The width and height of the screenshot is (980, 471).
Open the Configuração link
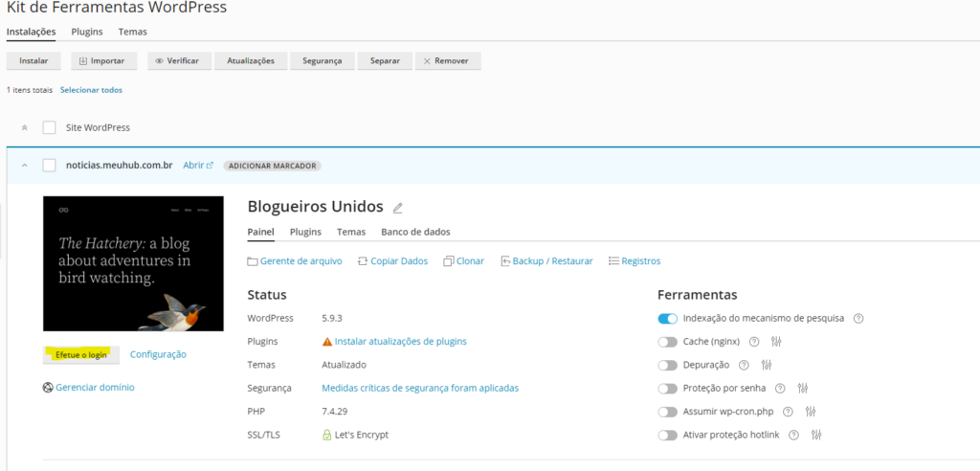158,354
